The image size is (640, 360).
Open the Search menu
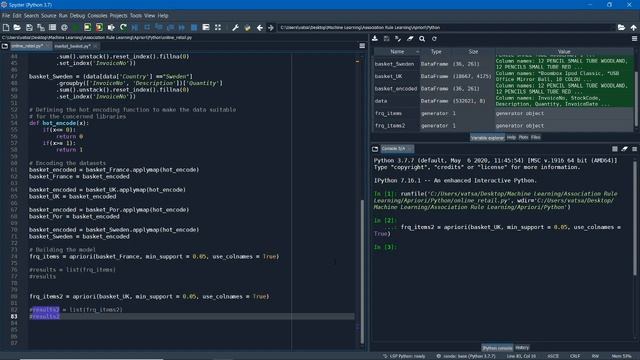(31, 16)
